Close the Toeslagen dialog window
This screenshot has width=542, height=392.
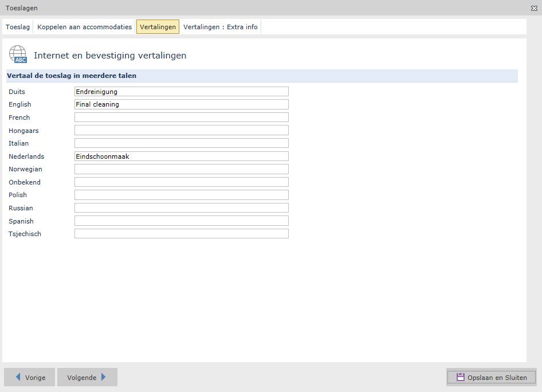pyautogui.click(x=534, y=8)
